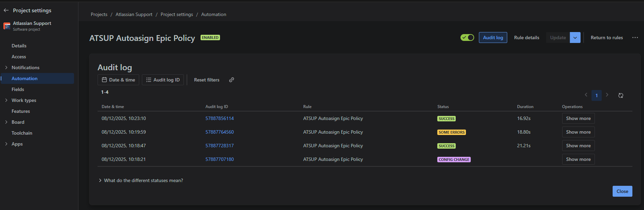Select Automation in the sidebar

pyautogui.click(x=37, y=78)
